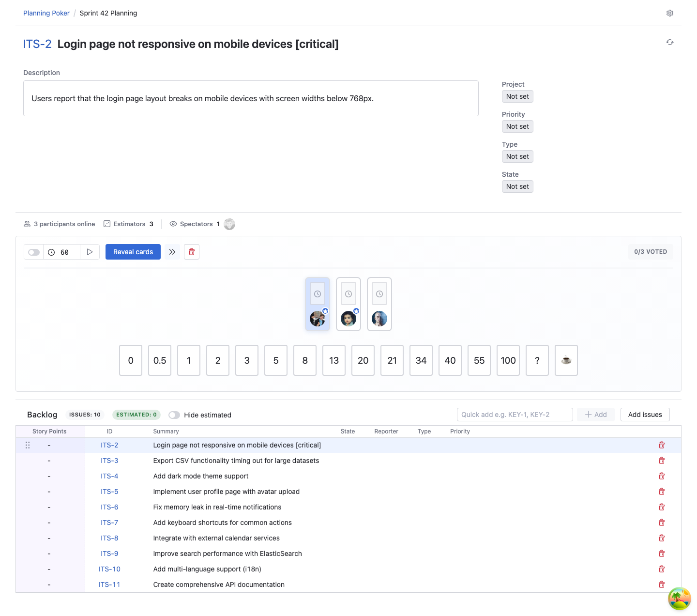This screenshot has width=697, height=616.
Task: Vote with the 55 card
Action: point(479,360)
